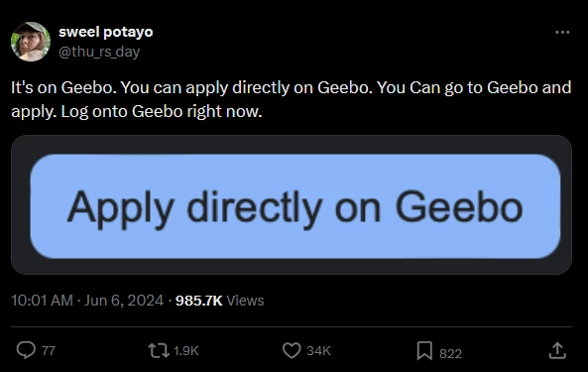Click the Jun 6, 2024 date
This screenshot has height=372, width=588.
click(x=124, y=301)
